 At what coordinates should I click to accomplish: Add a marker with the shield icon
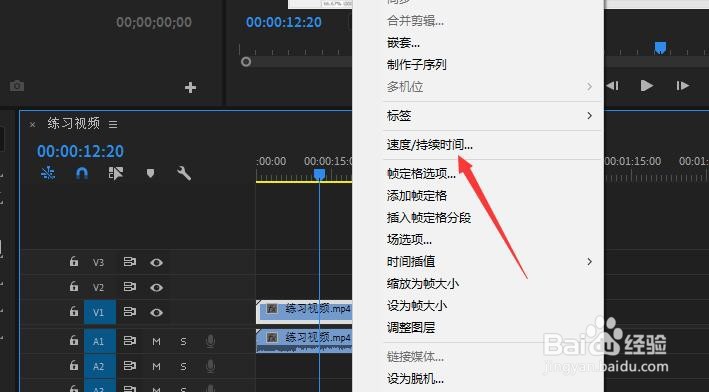coord(151,173)
